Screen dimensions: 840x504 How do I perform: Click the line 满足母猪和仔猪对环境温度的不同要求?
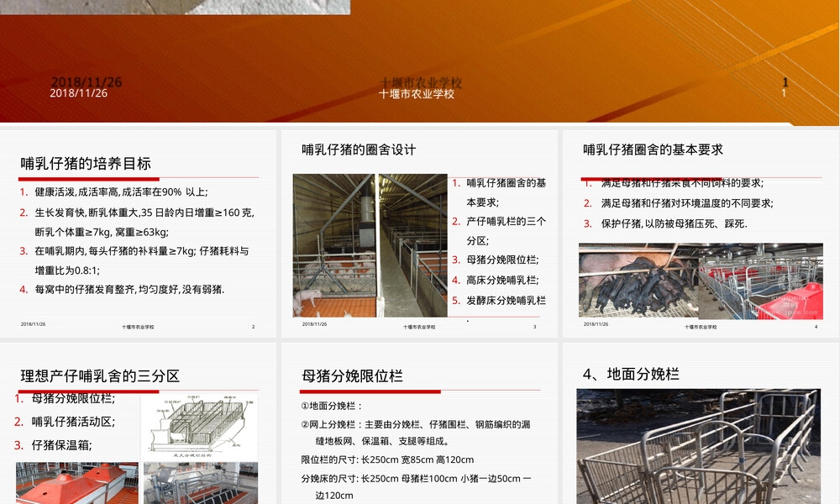click(687, 203)
